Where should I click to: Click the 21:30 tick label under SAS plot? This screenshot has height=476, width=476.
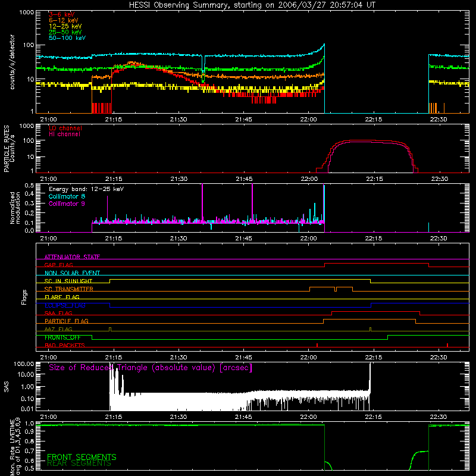(x=178, y=417)
